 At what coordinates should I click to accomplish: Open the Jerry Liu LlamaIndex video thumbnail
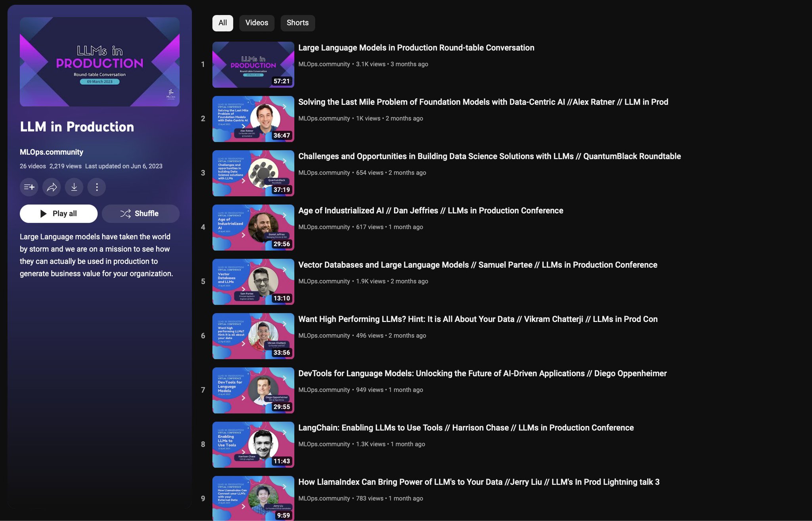click(253, 498)
